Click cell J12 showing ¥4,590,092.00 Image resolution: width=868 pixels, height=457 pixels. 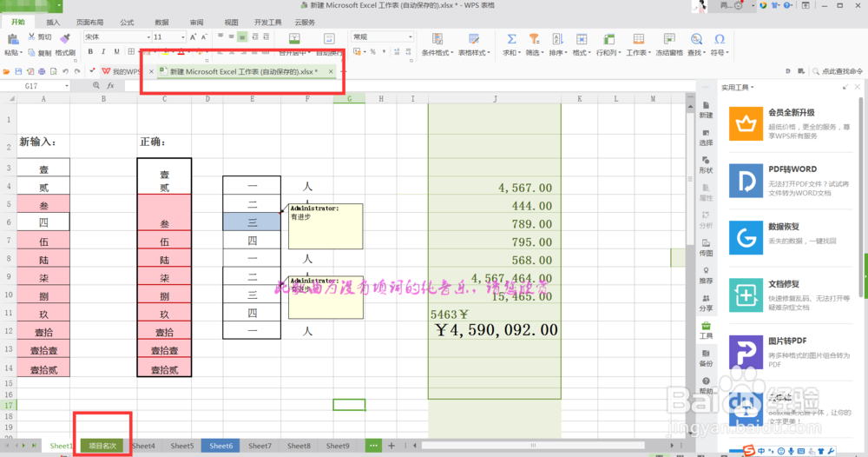pos(495,331)
